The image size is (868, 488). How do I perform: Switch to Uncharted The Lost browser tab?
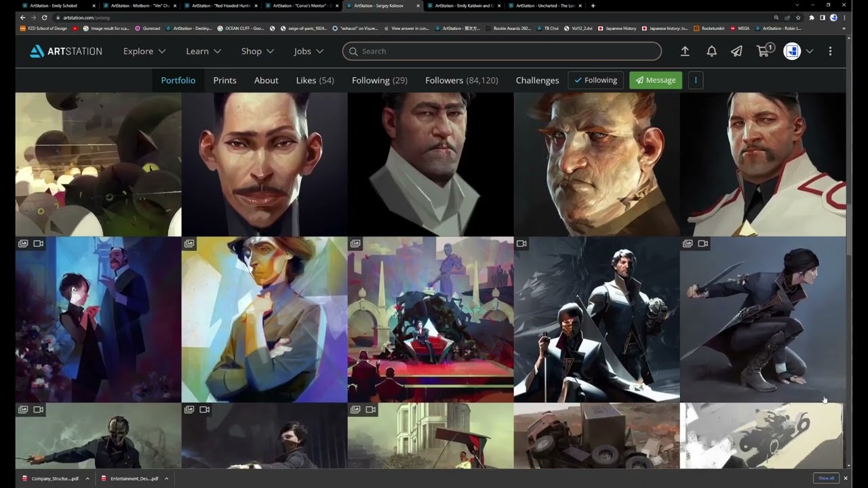click(x=546, y=5)
